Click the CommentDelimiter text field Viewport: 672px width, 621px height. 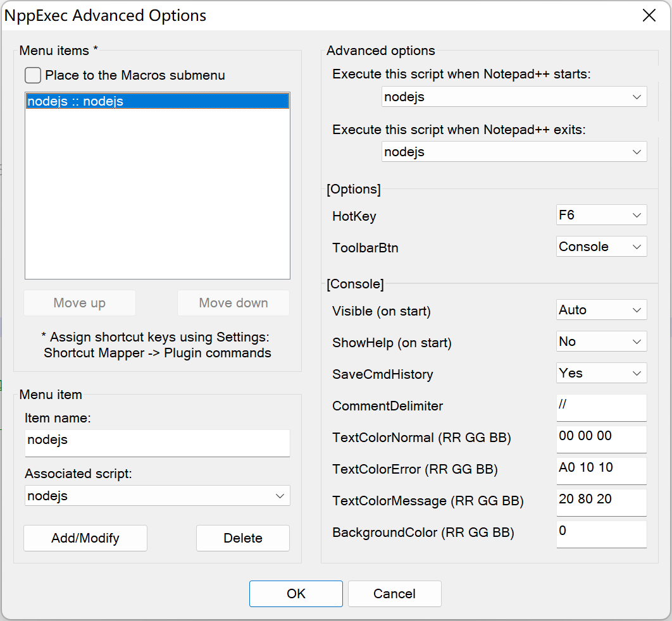(x=601, y=407)
